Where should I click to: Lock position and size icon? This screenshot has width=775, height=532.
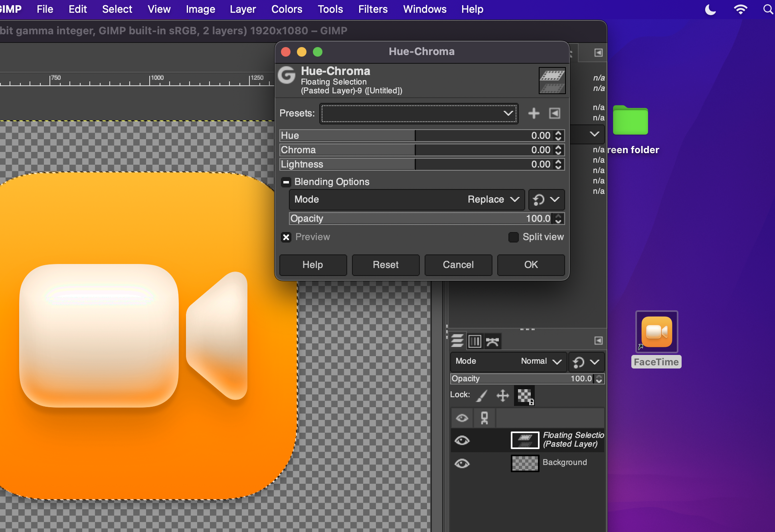[x=502, y=395]
